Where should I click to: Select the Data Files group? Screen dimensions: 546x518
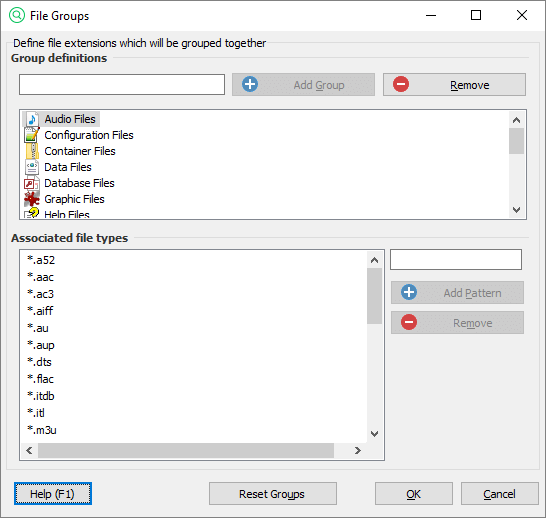tap(68, 167)
